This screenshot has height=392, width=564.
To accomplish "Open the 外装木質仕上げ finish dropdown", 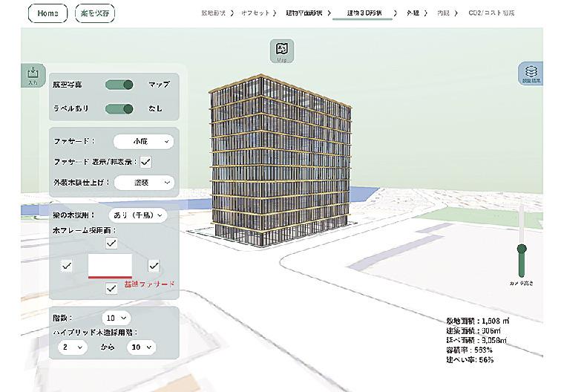I will tap(143, 182).
